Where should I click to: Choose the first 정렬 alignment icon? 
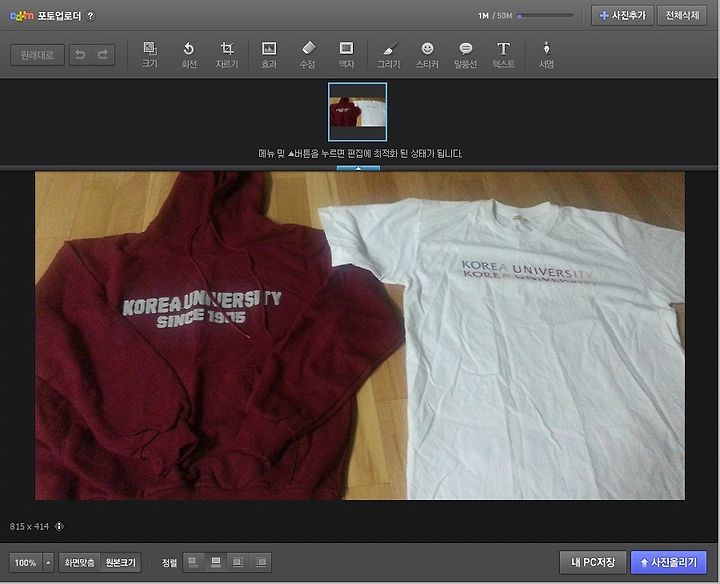(x=194, y=562)
